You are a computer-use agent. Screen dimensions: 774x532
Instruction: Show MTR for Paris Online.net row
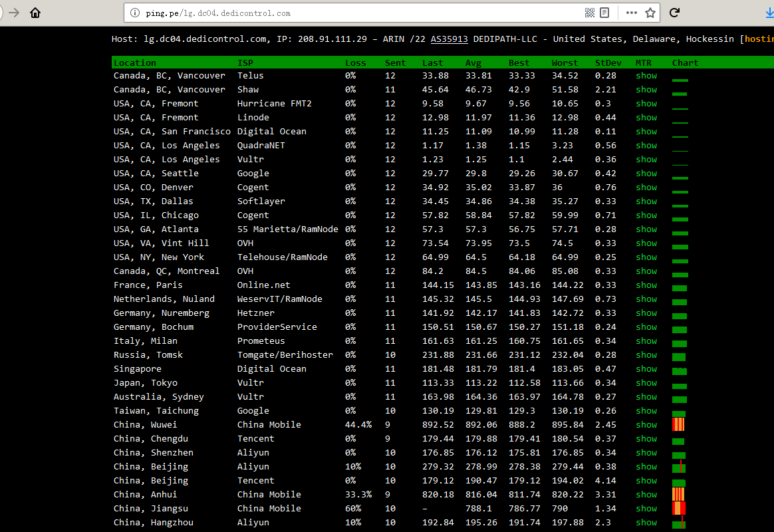pyautogui.click(x=646, y=285)
